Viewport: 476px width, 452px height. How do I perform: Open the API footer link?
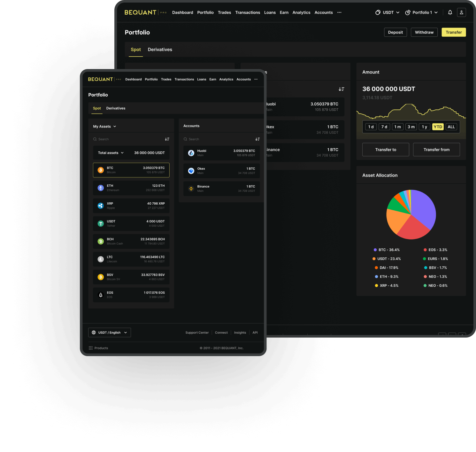[255, 332]
